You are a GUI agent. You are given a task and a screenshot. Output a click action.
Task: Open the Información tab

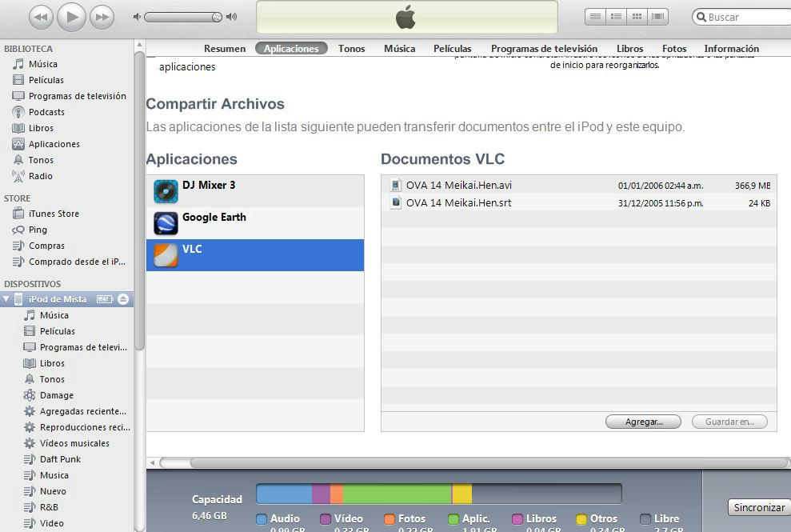[732, 49]
